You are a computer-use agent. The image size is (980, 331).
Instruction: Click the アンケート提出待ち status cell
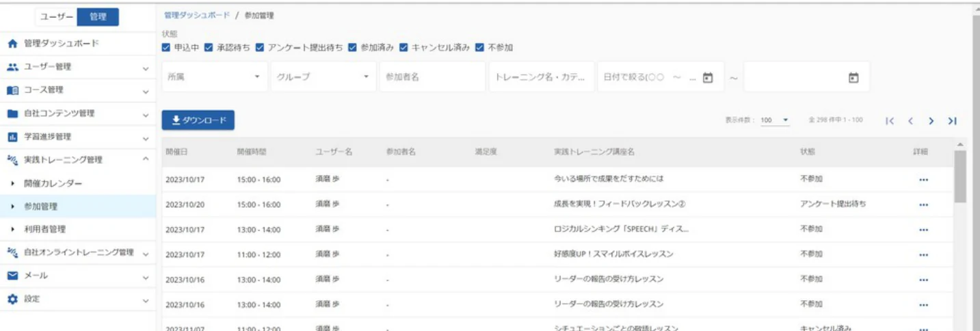(x=833, y=204)
